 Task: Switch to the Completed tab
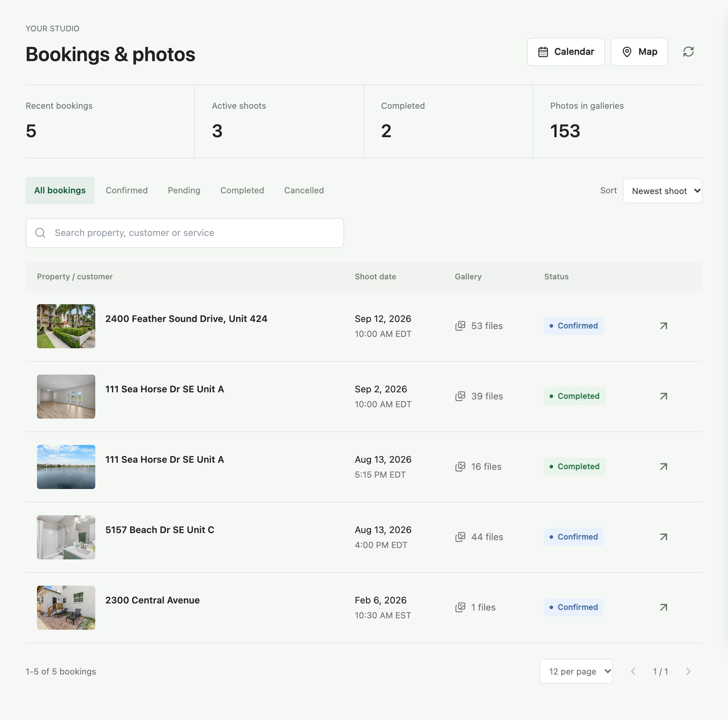242,190
